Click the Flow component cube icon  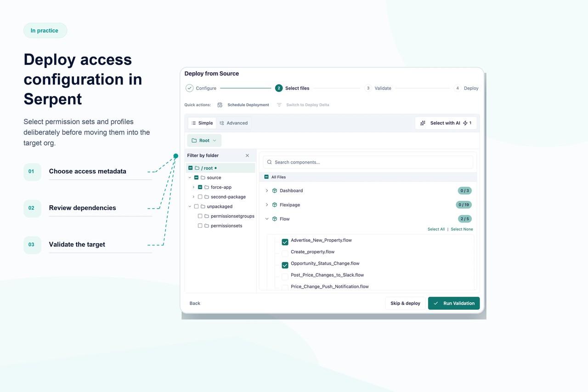[275, 219]
